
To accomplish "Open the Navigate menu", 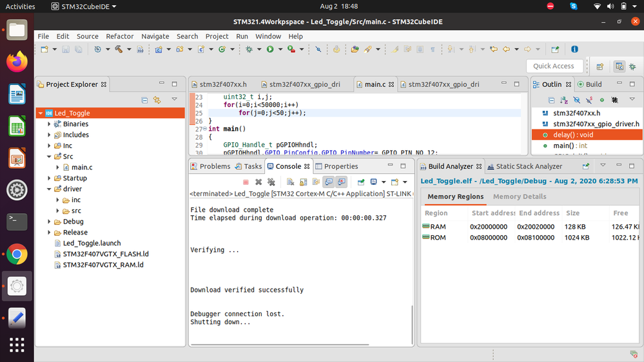I will click(155, 36).
